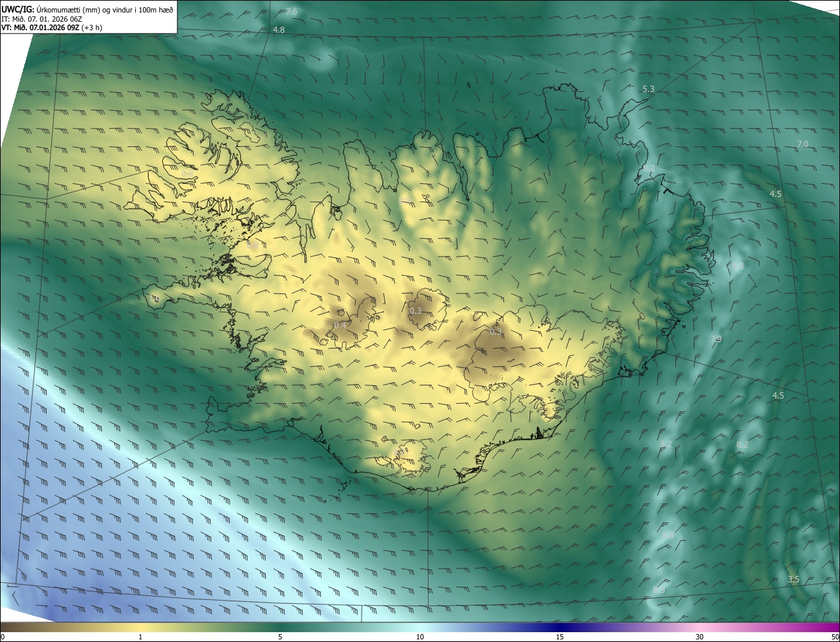
Task: Click the 7.6 value label on the map
Action: 291,12
